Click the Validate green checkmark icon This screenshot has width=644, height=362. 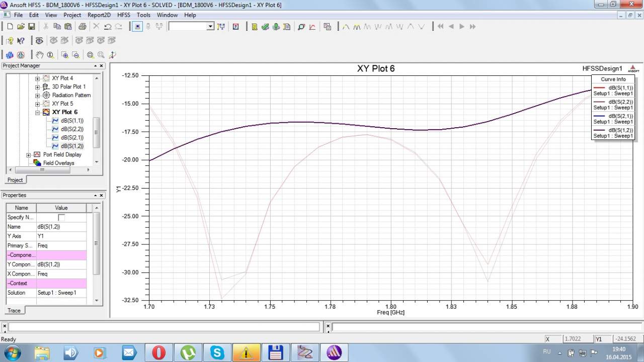coord(265,27)
